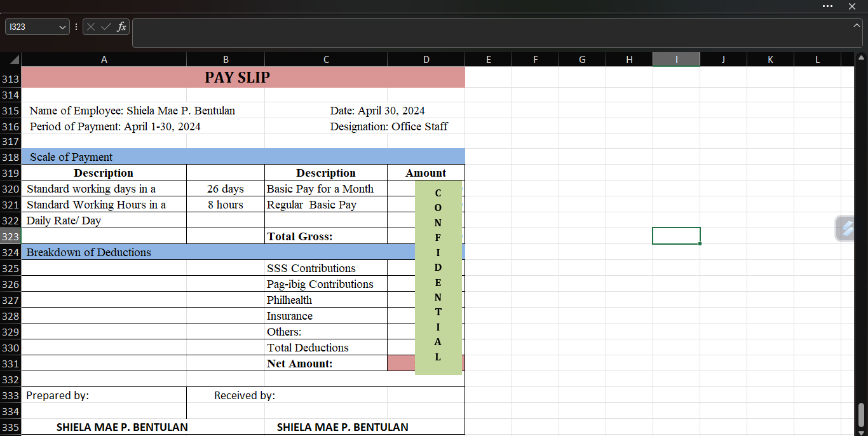Viewport: 868px width, 436px height.
Task: Click the Standard working days in a cell
Action: point(104,189)
